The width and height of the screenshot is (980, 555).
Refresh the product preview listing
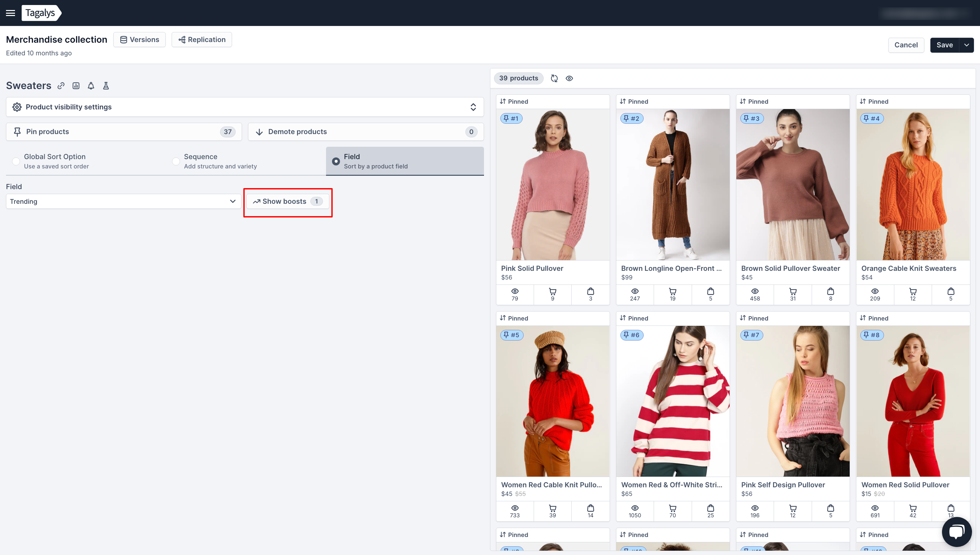[x=554, y=78]
